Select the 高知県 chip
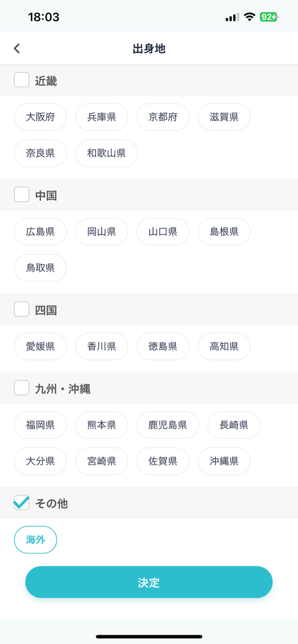The height and width of the screenshot is (644, 298). click(x=224, y=346)
